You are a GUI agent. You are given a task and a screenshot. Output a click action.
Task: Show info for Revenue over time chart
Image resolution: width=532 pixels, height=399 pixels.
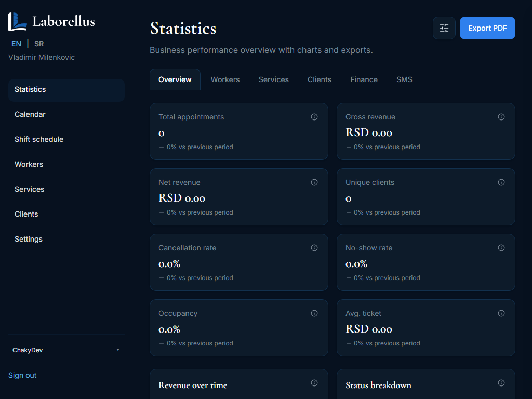click(314, 383)
